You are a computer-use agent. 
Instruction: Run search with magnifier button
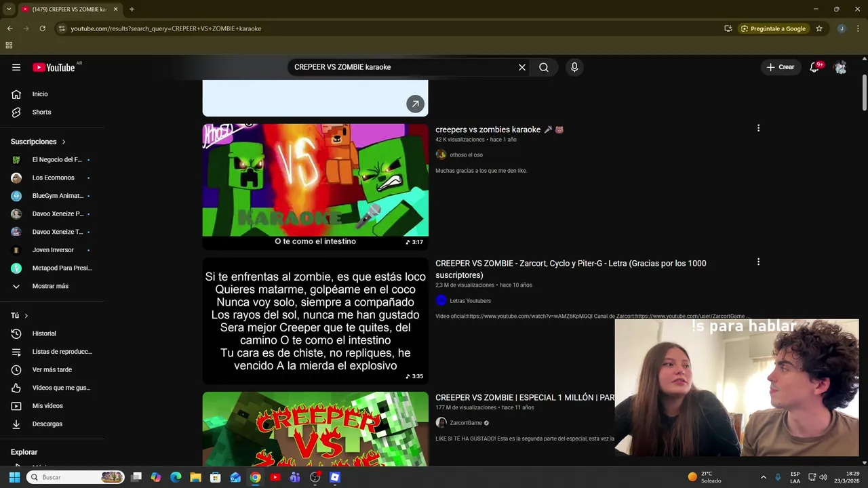pos(544,67)
